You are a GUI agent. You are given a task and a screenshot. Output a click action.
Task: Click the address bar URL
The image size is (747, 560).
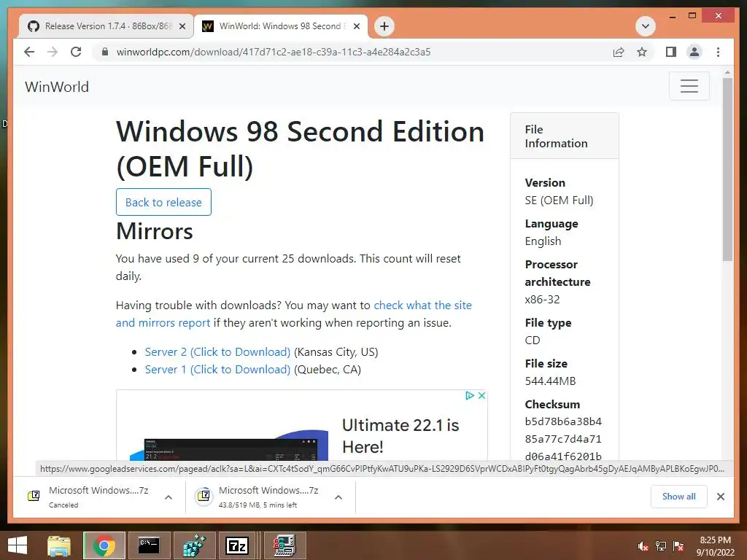click(x=274, y=52)
